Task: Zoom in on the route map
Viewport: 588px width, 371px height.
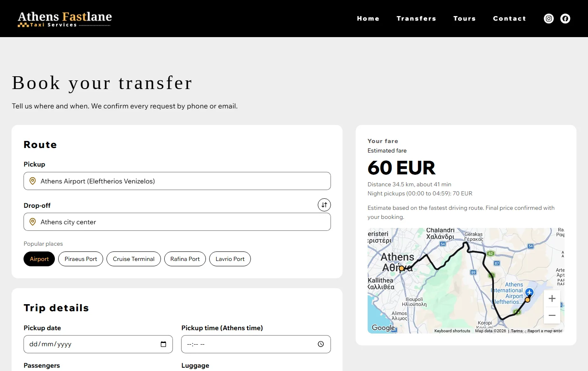Action: (x=552, y=298)
